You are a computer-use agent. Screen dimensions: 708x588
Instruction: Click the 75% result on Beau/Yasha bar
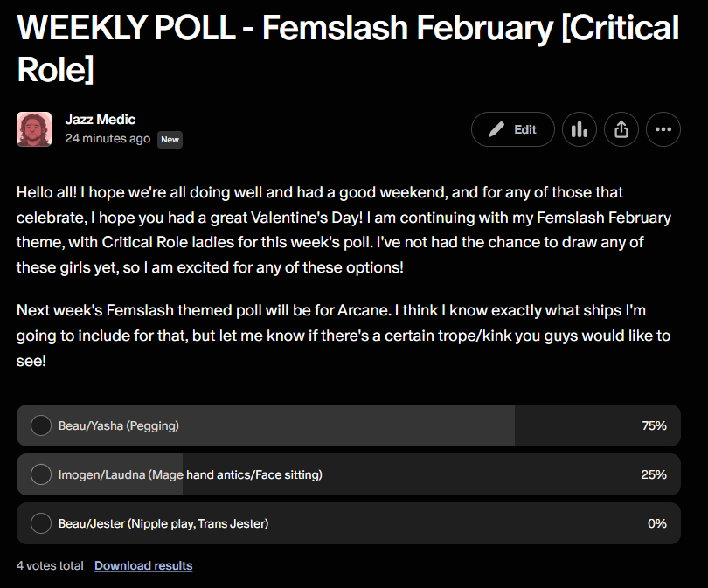(654, 425)
